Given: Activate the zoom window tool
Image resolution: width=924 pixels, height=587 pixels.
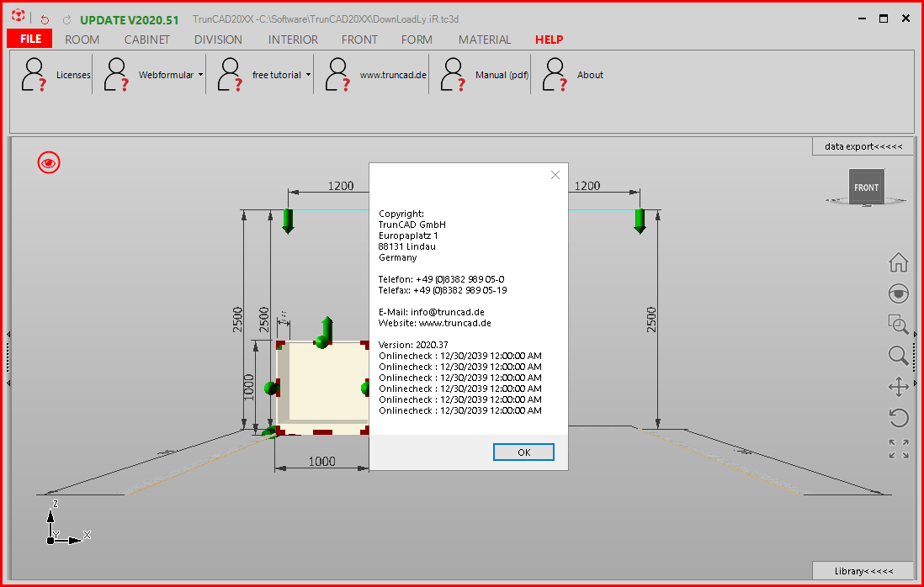Looking at the screenshot, I should (898, 325).
